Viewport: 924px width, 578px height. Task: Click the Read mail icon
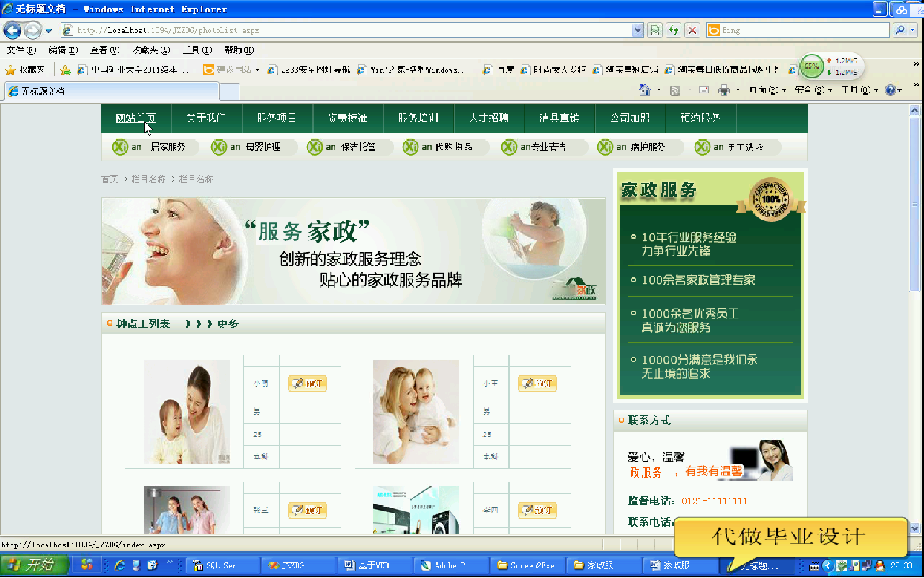click(704, 90)
